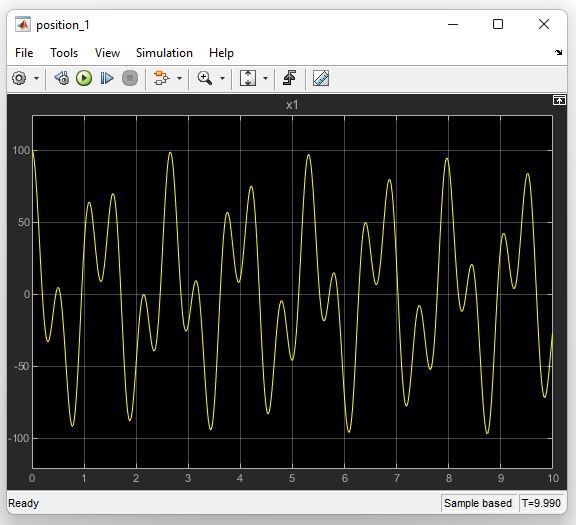Expand the Configuration Properties dropdown arrow
The height and width of the screenshot is (525, 576).
[36, 78]
